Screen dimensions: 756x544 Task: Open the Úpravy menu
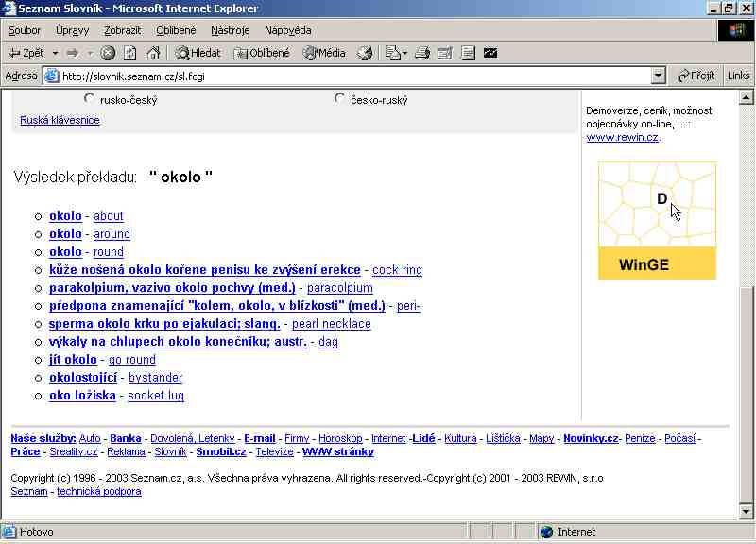coord(73,30)
